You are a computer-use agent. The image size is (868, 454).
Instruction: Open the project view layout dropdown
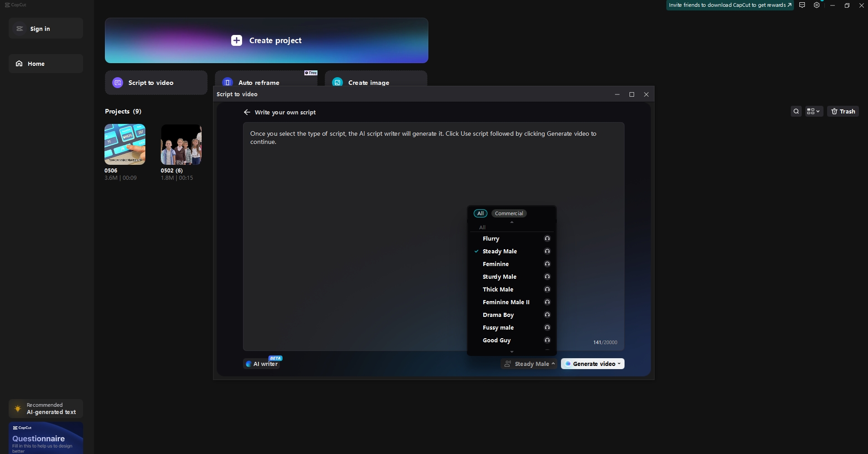point(813,111)
